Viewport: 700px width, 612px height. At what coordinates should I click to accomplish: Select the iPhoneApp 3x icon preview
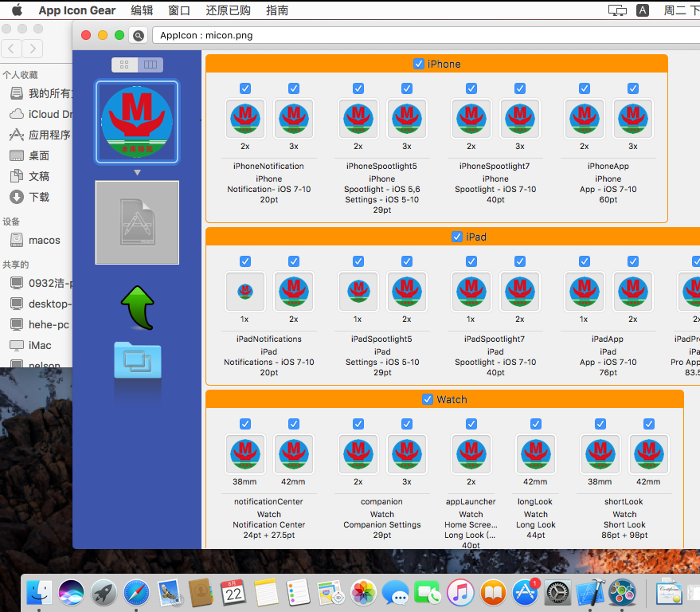pyautogui.click(x=633, y=119)
